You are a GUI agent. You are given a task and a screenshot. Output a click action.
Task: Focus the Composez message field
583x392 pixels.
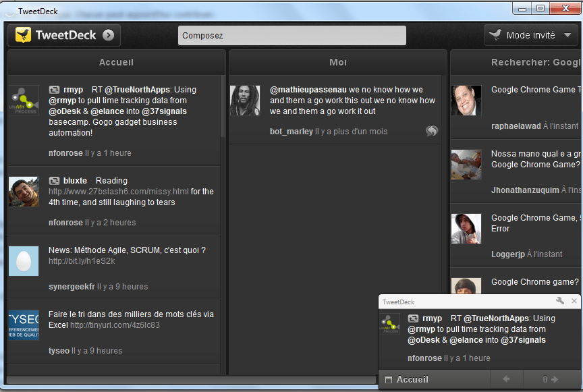pos(292,35)
